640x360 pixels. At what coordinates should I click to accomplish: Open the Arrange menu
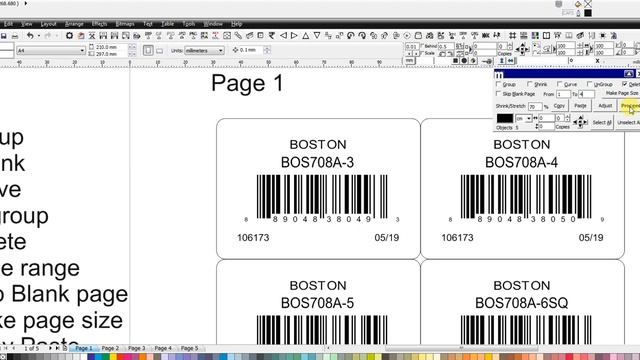pyautogui.click(x=74, y=24)
